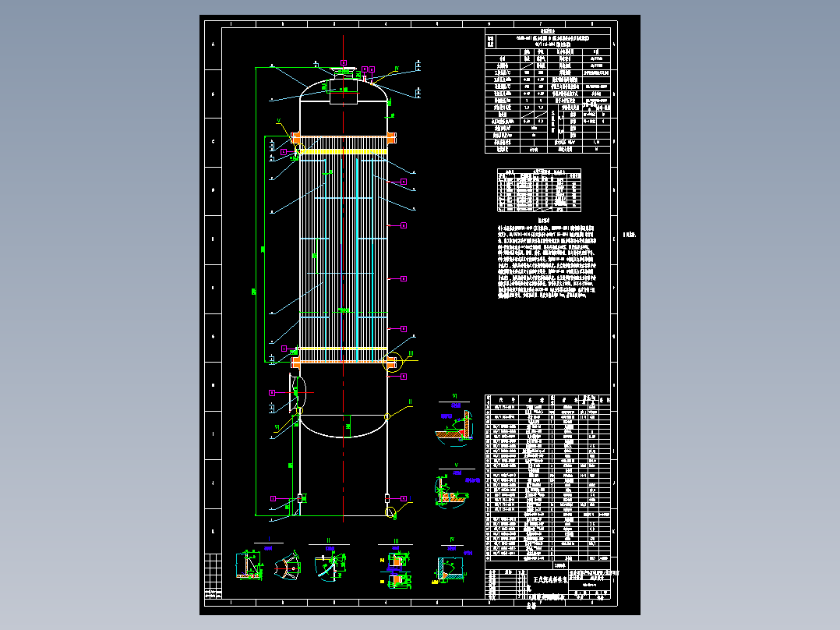Select the elliptical bottom head of the vessel
The height and width of the screenshot is (630, 840).
point(344,426)
